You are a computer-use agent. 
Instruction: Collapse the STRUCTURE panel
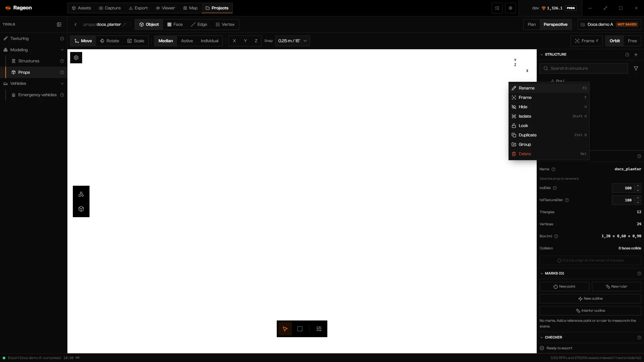coord(541,55)
